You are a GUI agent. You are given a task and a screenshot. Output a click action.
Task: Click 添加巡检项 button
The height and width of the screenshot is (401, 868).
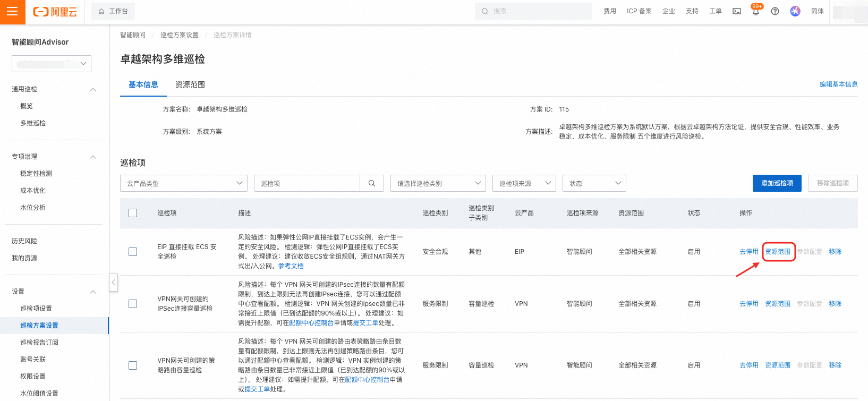[777, 183]
